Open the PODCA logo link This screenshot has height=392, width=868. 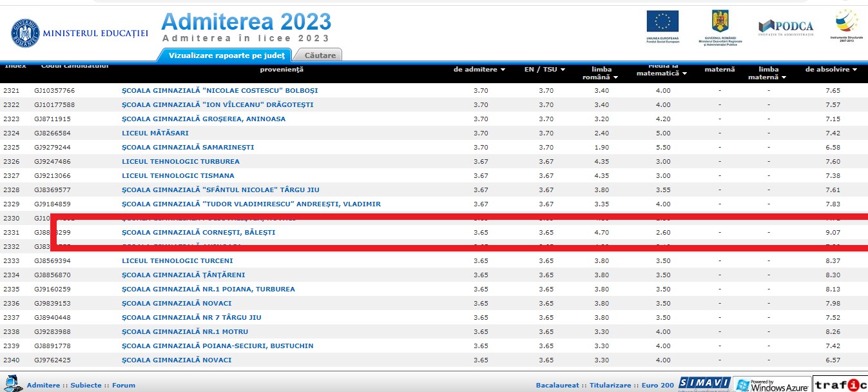pos(786,26)
